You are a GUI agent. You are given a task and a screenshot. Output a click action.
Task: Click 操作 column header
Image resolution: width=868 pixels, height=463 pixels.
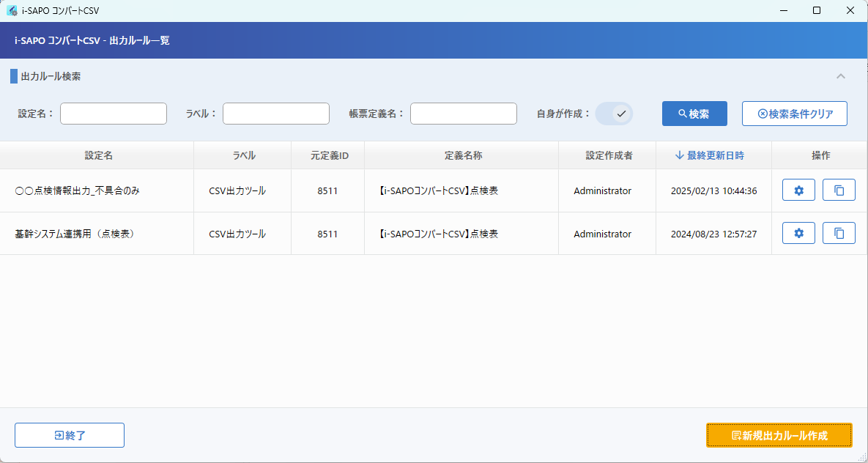(x=820, y=155)
